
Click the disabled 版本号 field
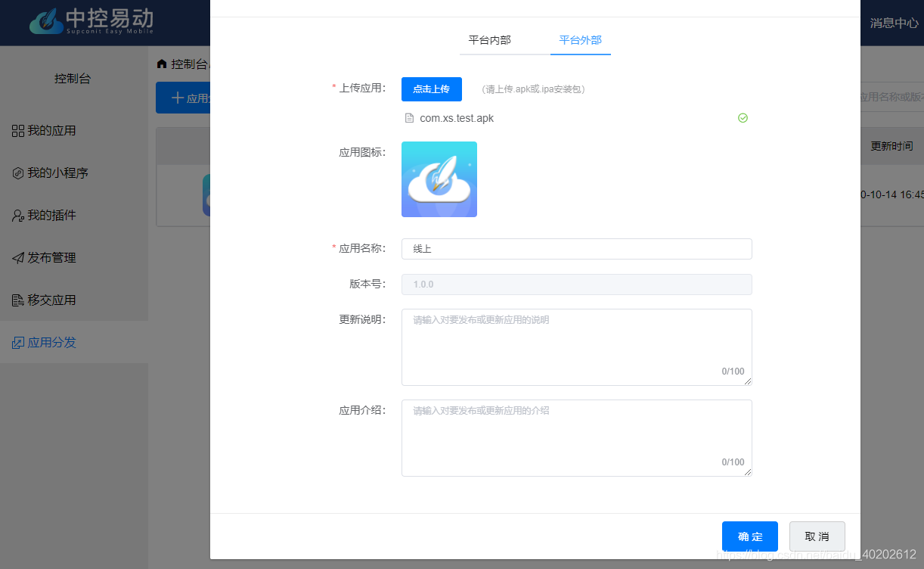coord(576,284)
